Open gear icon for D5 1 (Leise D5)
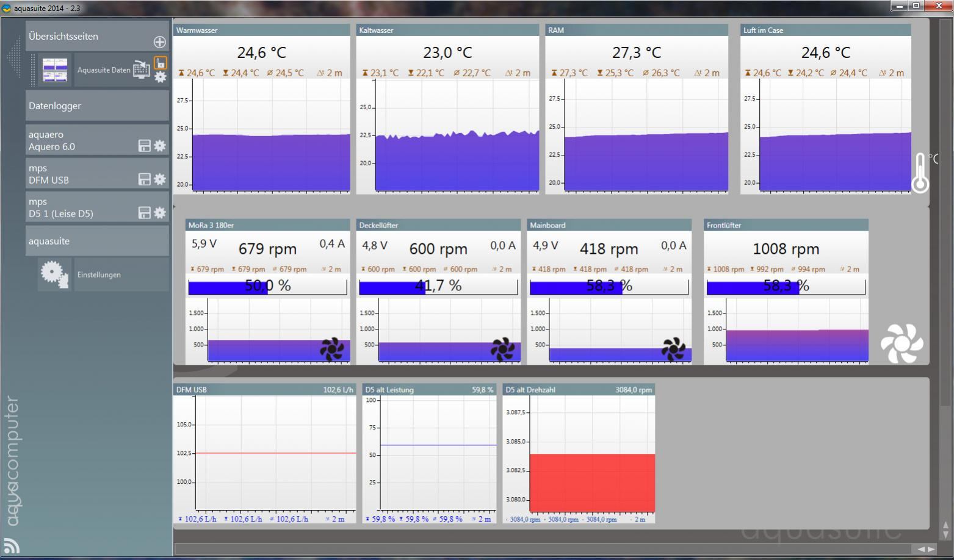 click(160, 213)
